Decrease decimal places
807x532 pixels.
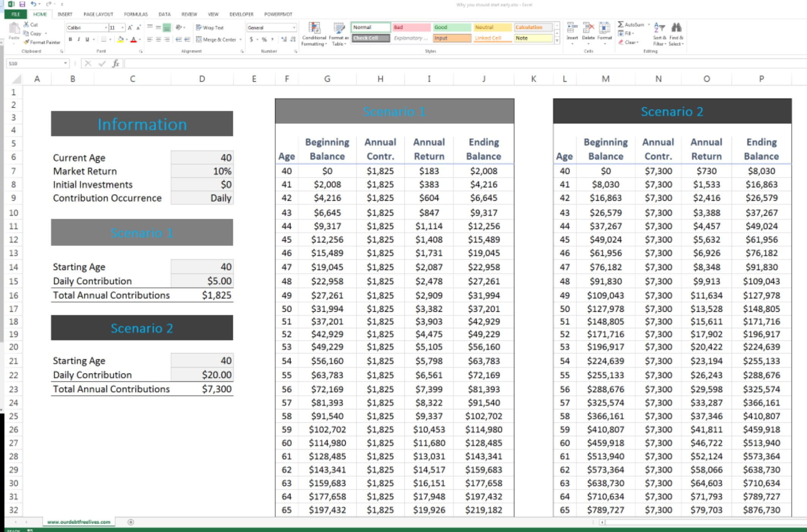coord(293,39)
